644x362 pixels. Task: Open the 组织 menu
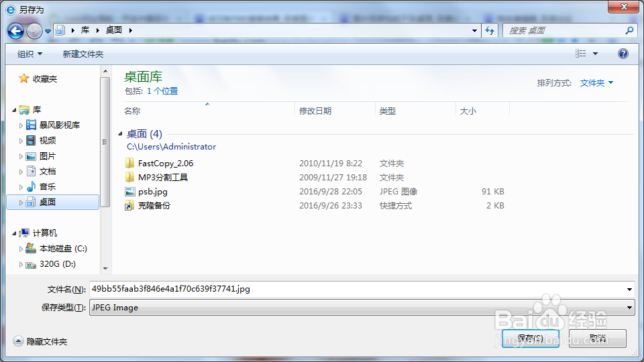[30, 54]
